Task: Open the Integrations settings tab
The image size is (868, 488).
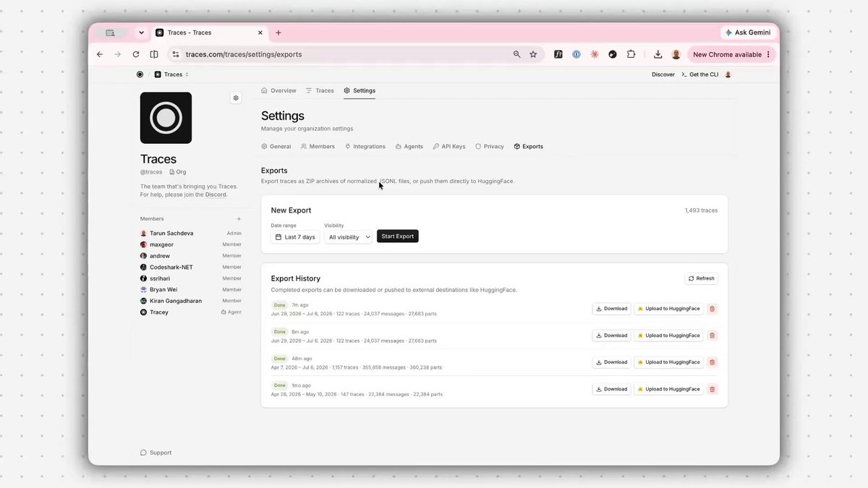Action: pyautogui.click(x=365, y=146)
